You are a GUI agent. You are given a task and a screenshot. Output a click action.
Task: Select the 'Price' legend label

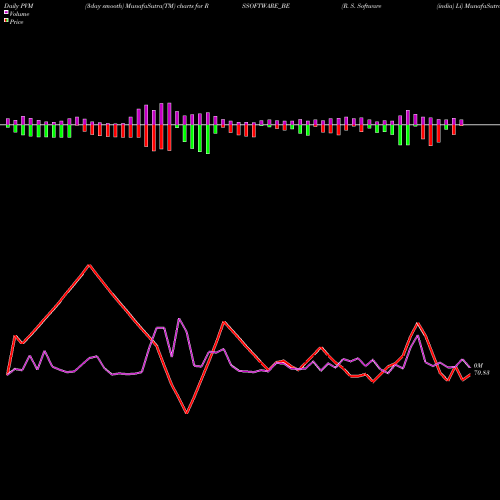(x=16, y=22)
